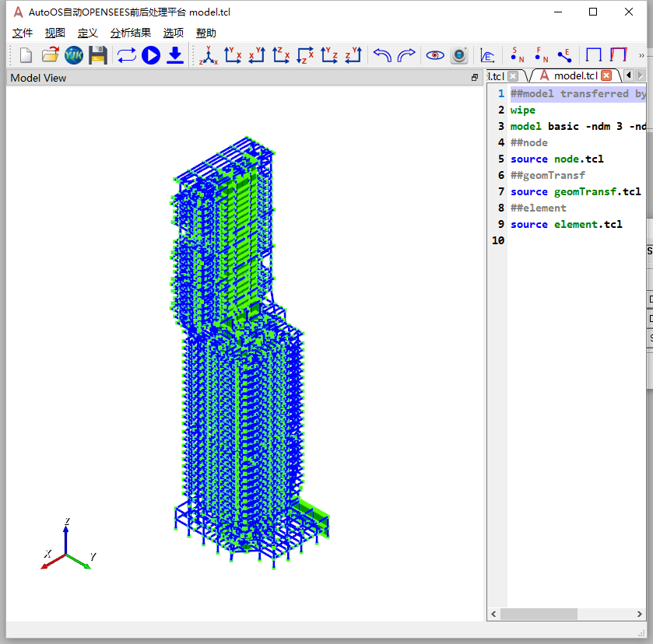The image size is (653, 644).
Task: Show previous tabs with left tab arrow
Action: (x=629, y=75)
